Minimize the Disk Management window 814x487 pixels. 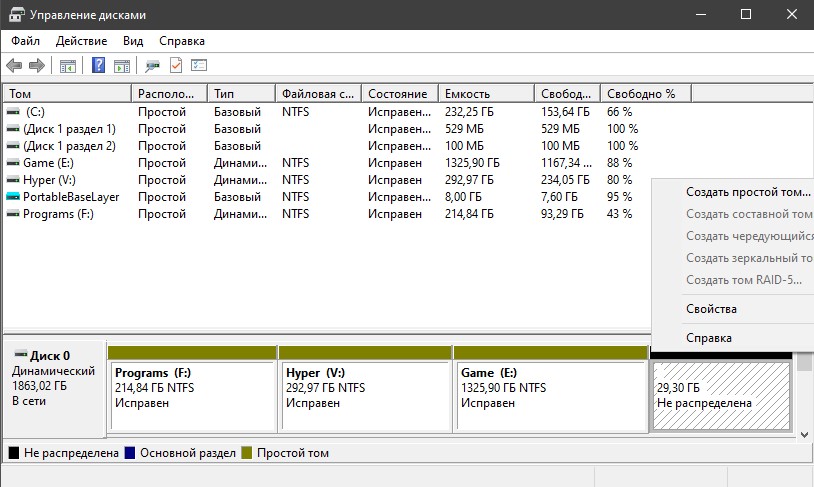pos(701,15)
